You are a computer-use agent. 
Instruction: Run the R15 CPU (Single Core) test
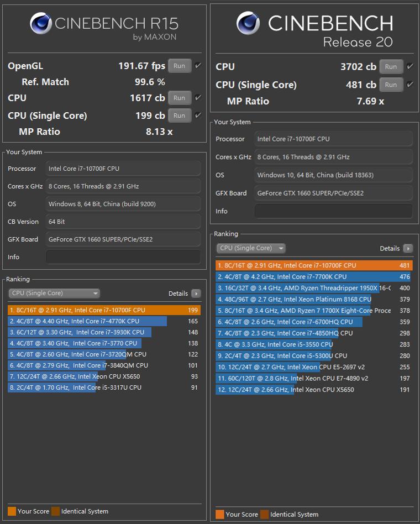tap(179, 116)
